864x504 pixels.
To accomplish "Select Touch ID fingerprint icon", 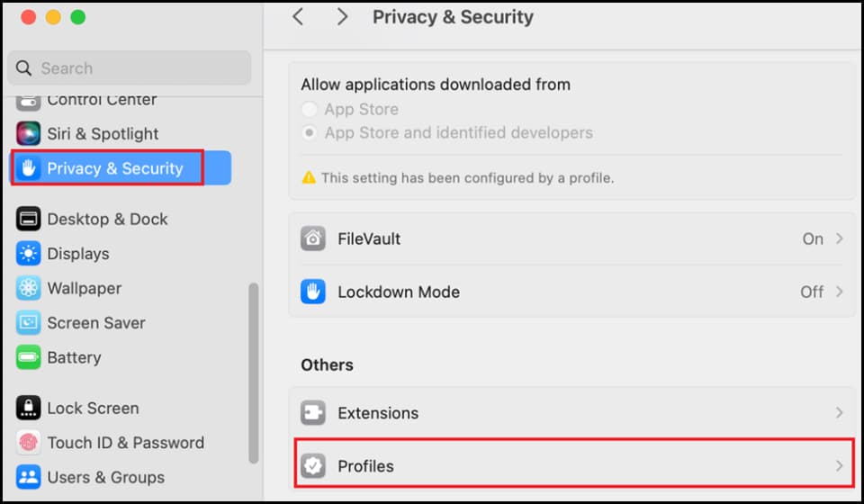I will point(28,442).
